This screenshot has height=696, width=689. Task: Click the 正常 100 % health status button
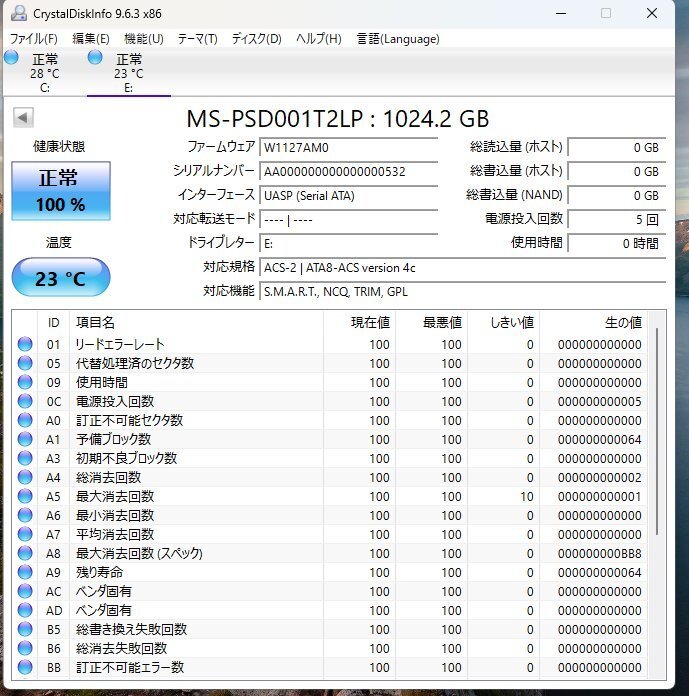tap(61, 191)
